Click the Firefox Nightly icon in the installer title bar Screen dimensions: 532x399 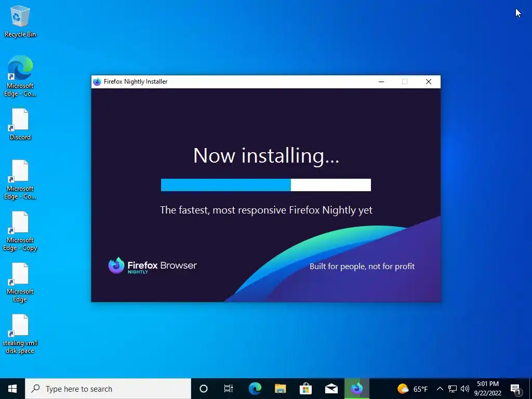pos(97,82)
